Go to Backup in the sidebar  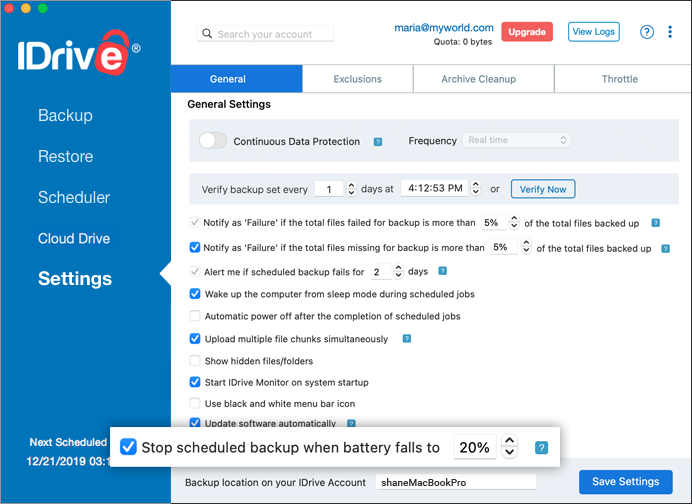pyautogui.click(x=65, y=115)
